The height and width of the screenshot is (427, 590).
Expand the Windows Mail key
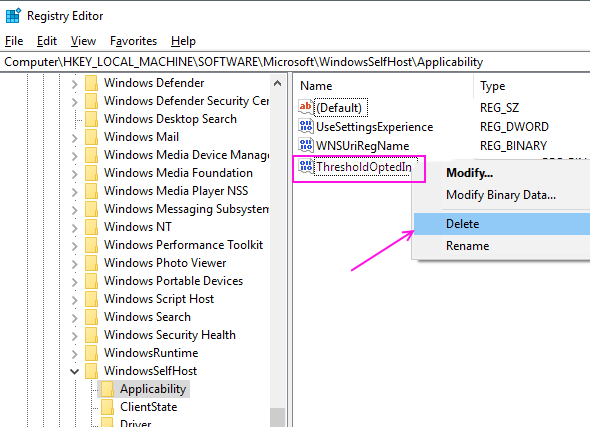[x=75, y=138]
